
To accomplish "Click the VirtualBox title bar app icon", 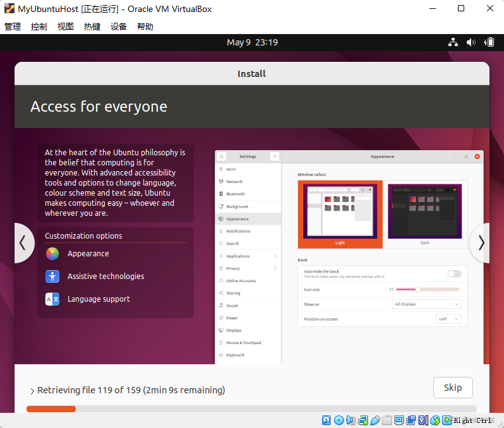I will point(9,8).
